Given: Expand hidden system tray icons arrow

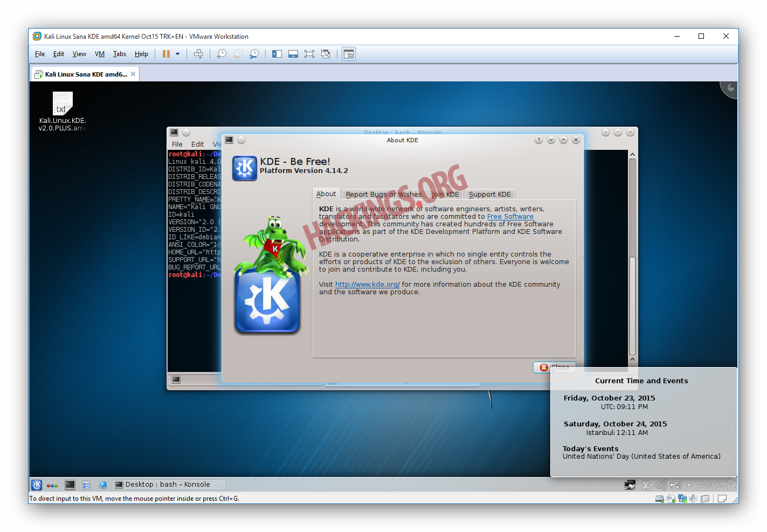Looking at the screenshot, I should click(689, 485).
